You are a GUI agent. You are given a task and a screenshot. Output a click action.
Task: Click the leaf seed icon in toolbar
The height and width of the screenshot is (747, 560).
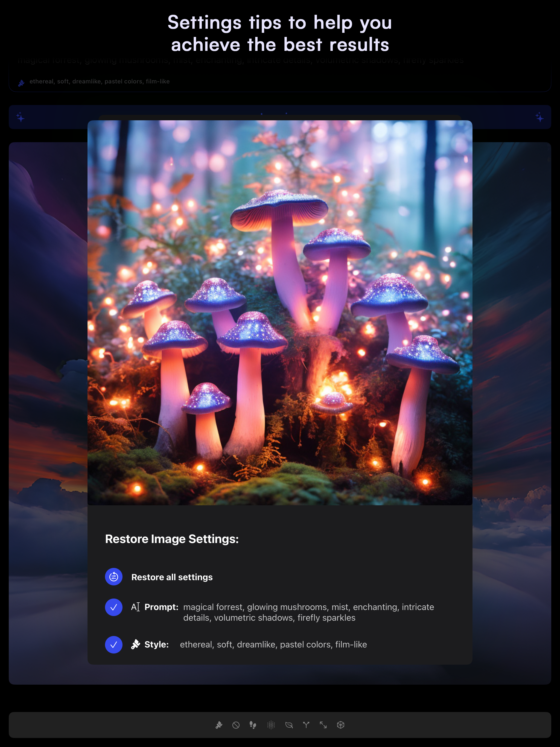point(289,725)
